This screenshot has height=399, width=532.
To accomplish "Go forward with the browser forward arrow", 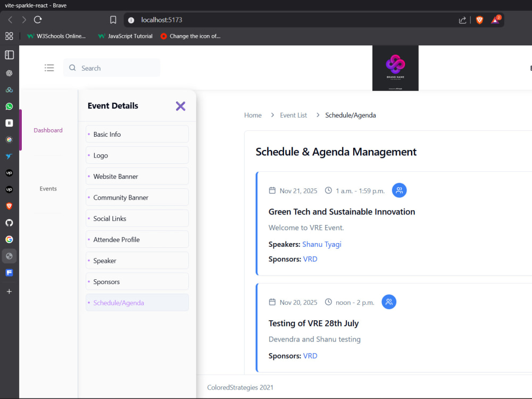I will (x=24, y=20).
